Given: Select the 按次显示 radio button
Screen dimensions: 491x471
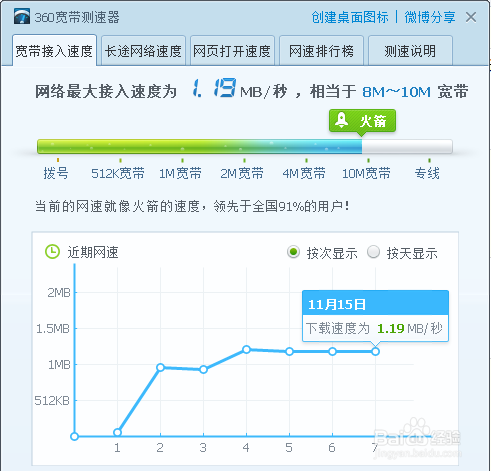Looking at the screenshot, I should (x=294, y=252).
